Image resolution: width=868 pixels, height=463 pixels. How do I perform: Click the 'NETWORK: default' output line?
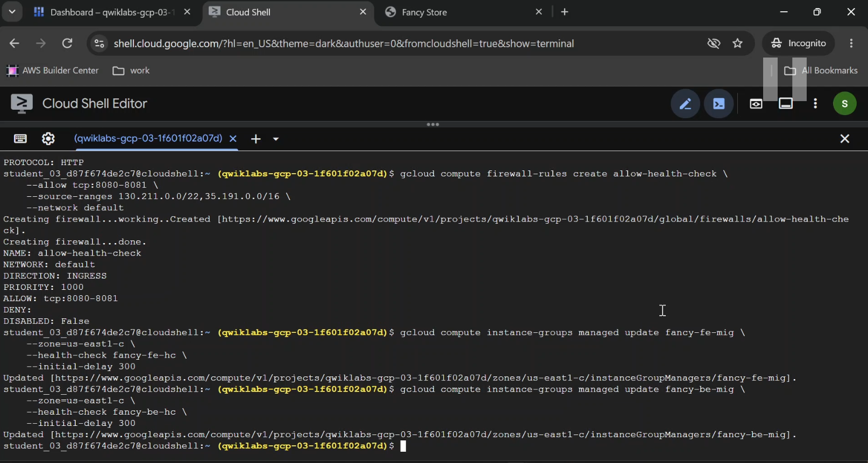[49, 265]
